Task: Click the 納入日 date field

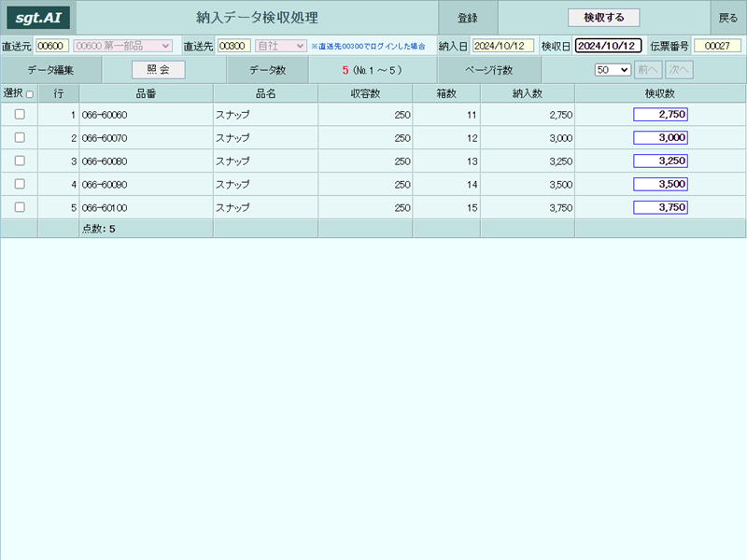Action: click(503, 46)
